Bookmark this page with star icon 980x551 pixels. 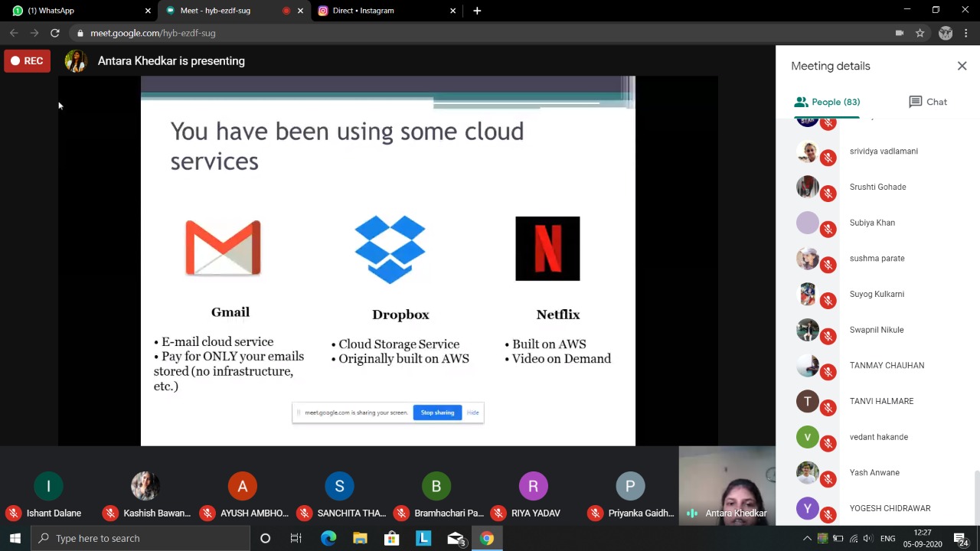click(920, 33)
